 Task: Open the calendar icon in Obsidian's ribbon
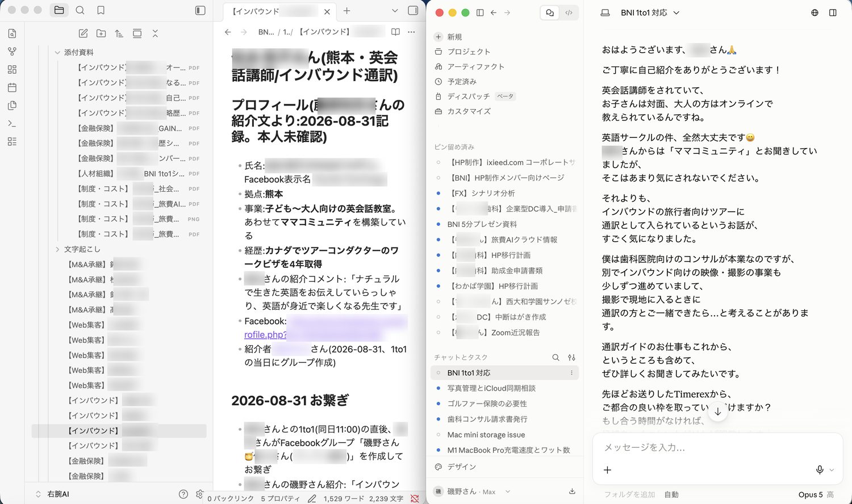coord(12,87)
